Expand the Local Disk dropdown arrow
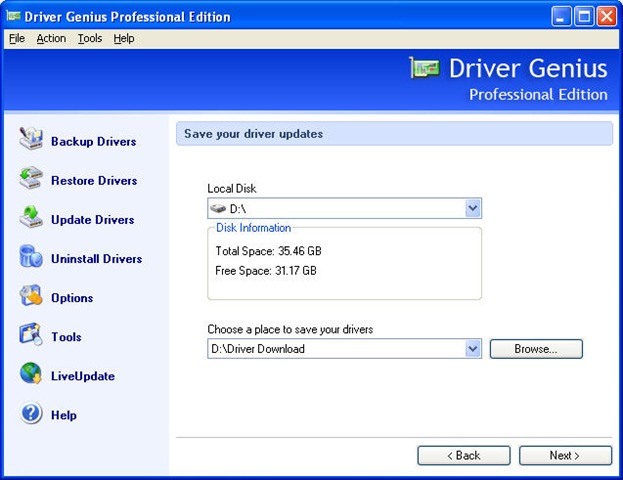The width and height of the screenshot is (623, 480). 472,208
